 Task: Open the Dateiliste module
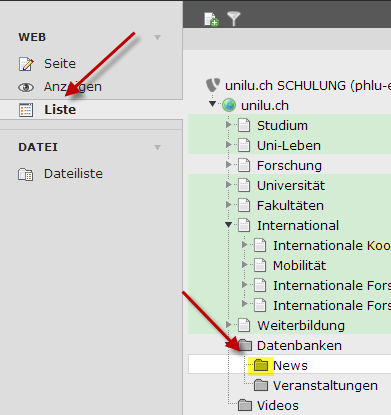pos(73,174)
